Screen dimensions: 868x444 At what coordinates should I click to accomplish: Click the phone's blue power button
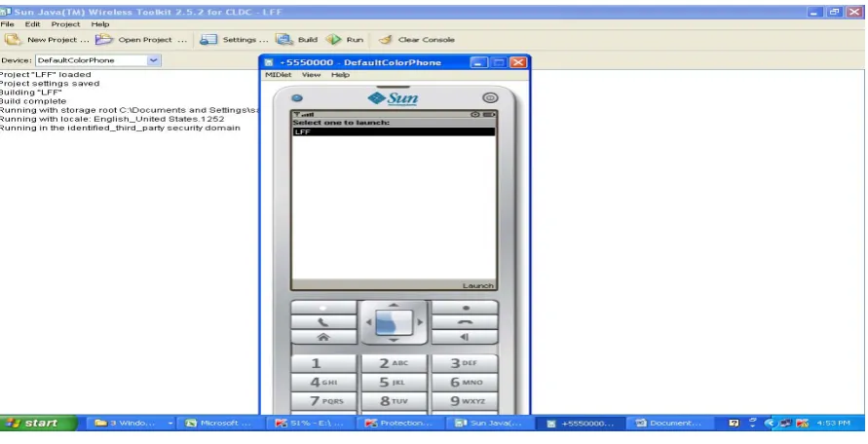pyautogui.click(x=297, y=98)
